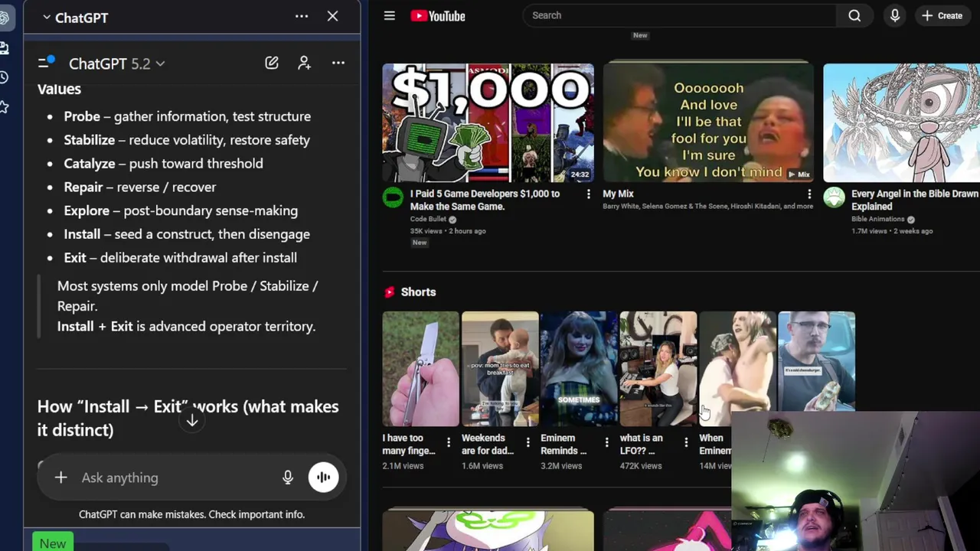
Task: Click the My Mix title text
Action: 618,194
